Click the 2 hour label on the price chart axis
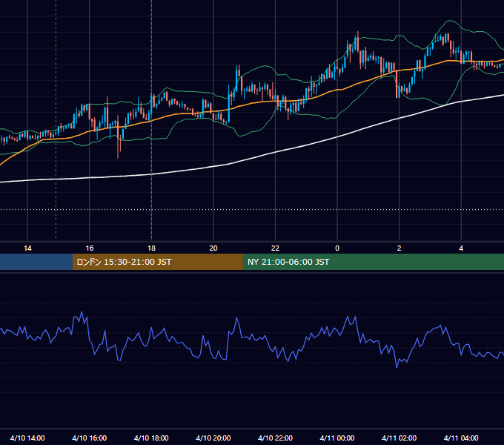Viewport: 504px width, 445px height. click(399, 248)
